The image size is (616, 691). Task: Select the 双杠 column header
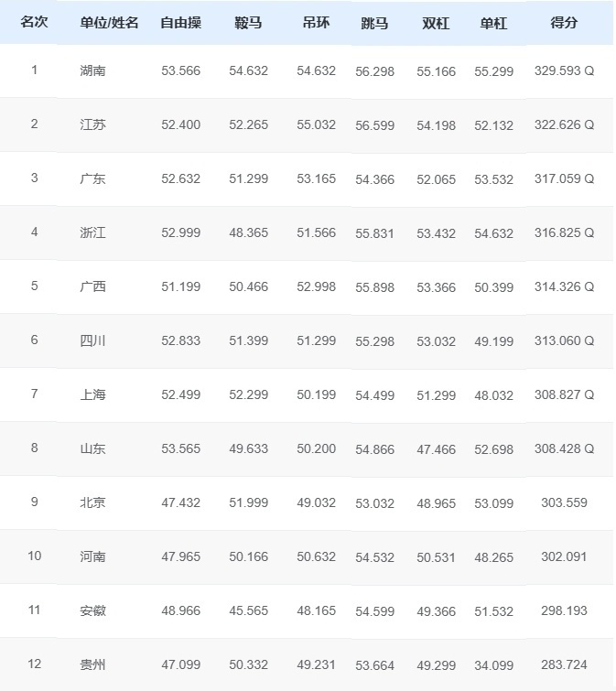(436, 22)
